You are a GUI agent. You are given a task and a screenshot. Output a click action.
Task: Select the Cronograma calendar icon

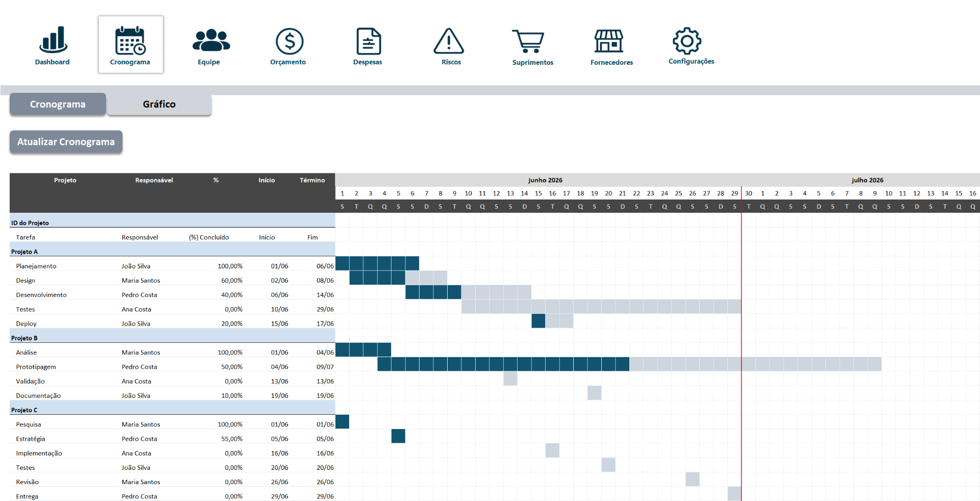click(x=130, y=41)
